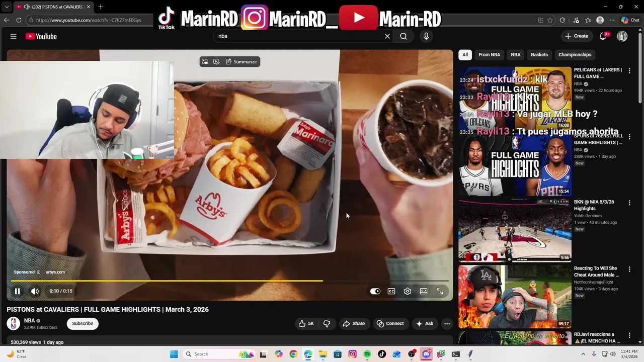The image size is (644, 362).
Task: Open the SPURS at 76ERS video thumbnail
Action: pyautogui.click(x=515, y=164)
